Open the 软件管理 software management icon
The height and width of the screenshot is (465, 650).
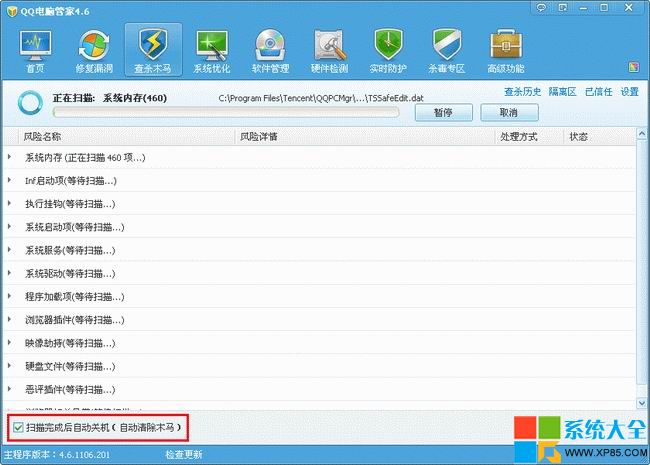click(x=270, y=51)
